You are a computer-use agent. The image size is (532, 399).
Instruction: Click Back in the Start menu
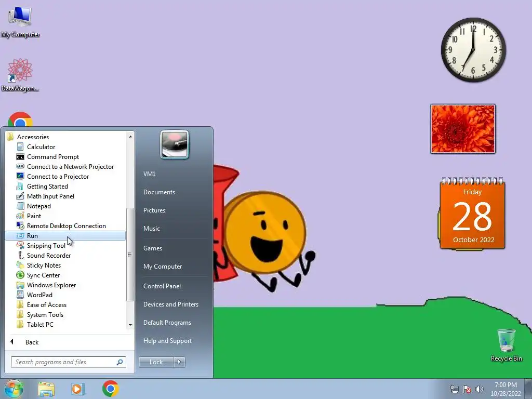tap(32, 342)
